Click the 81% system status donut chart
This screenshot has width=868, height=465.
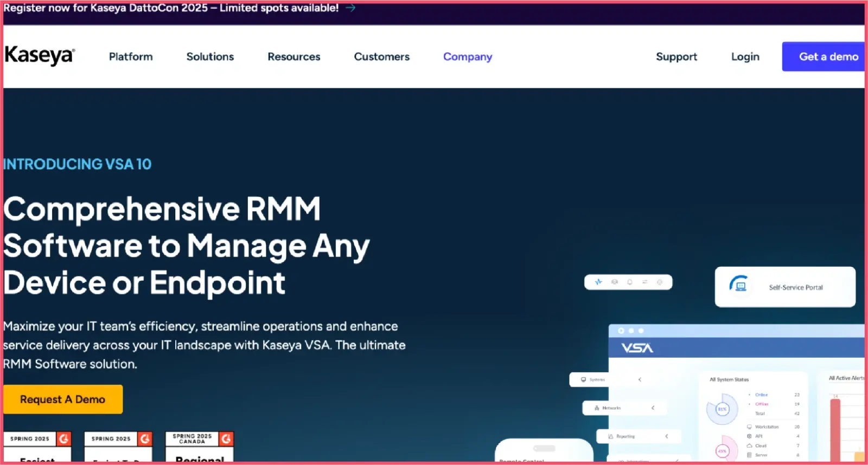[722, 409]
